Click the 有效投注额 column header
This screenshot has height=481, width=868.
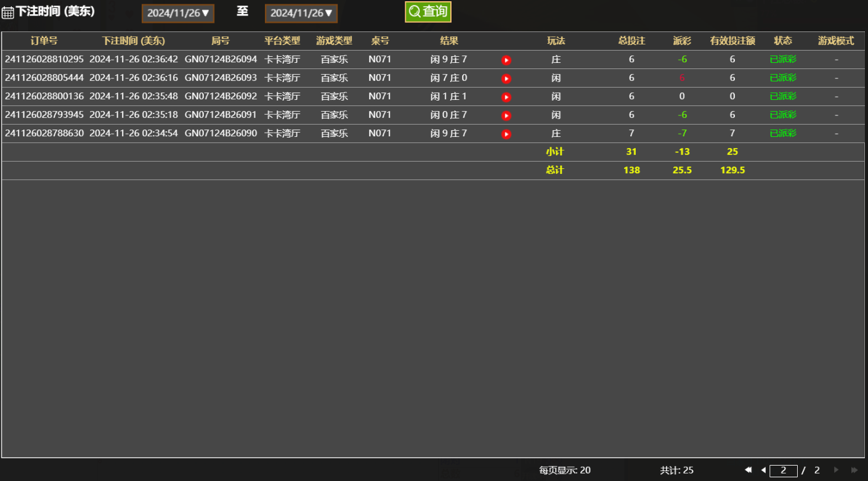point(732,41)
